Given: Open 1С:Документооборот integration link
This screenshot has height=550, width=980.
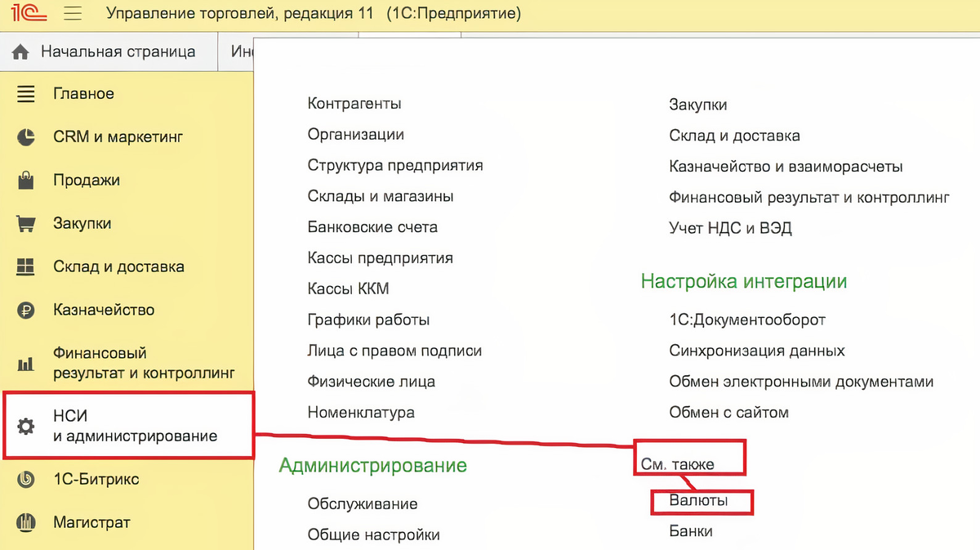Looking at the screenshot, I should [x=747, y=320].
